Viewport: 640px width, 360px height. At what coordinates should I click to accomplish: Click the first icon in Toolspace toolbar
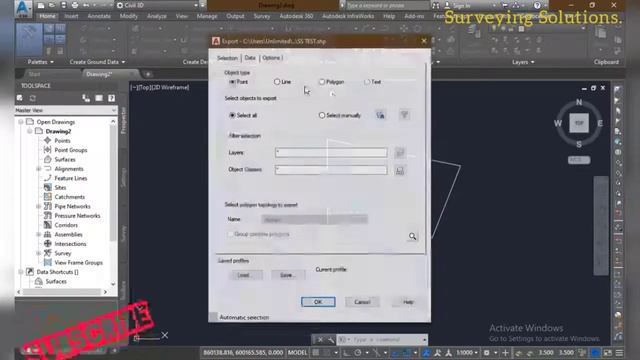pos(20,98)
